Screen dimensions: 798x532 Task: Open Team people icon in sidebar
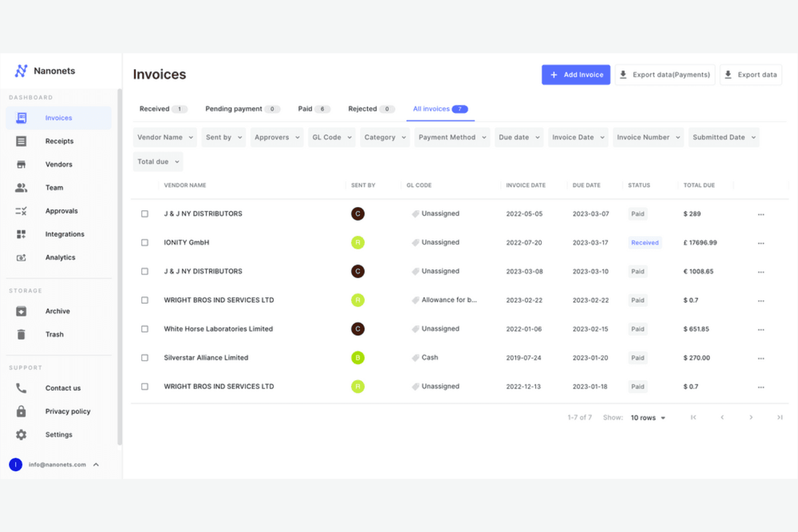pos(21,188)
